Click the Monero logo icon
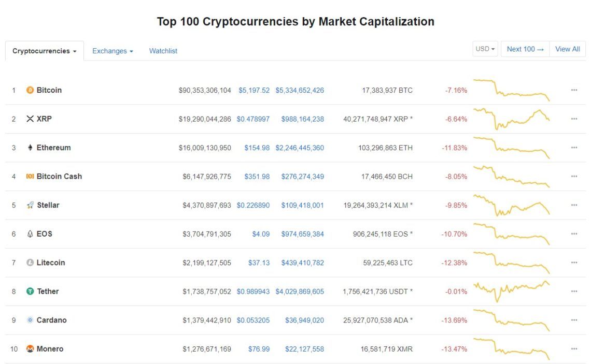The height and width of the screenshot is (364, 591). (30, 349)
